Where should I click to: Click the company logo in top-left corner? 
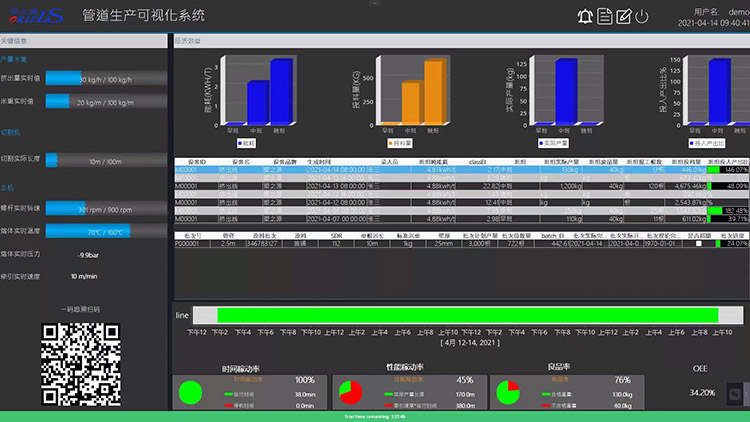(36, 16)
